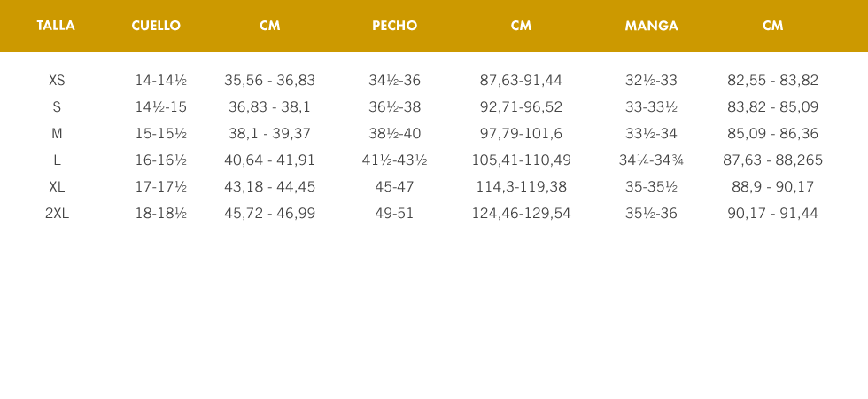
Task: Click the CM header right of MANGA
Action: [x=772, y=26]
